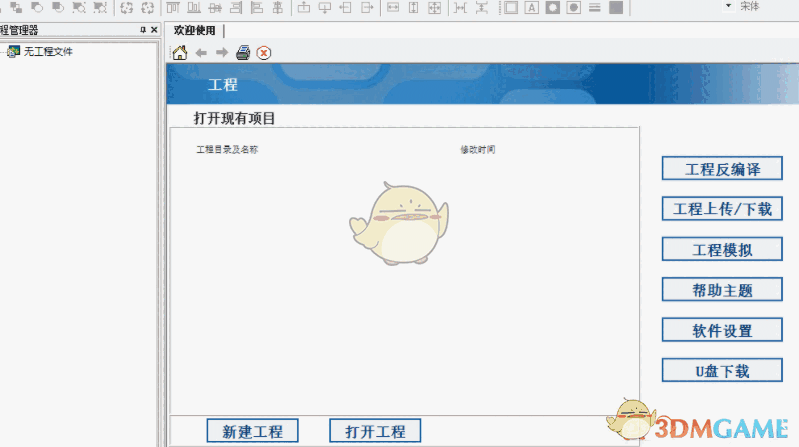The width and height of the screenshot is (799, 447).
Task: Click the 工程反编译 button
Action: pos(722,169)
